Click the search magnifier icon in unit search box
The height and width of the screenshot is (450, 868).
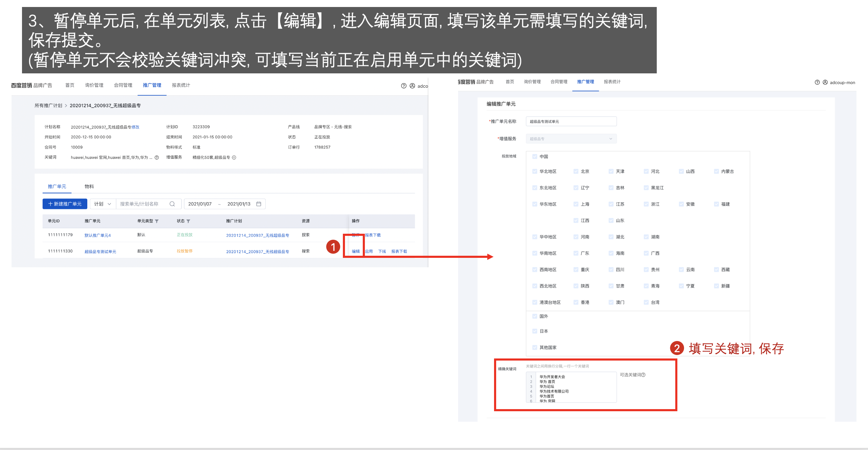coord(172,204)
